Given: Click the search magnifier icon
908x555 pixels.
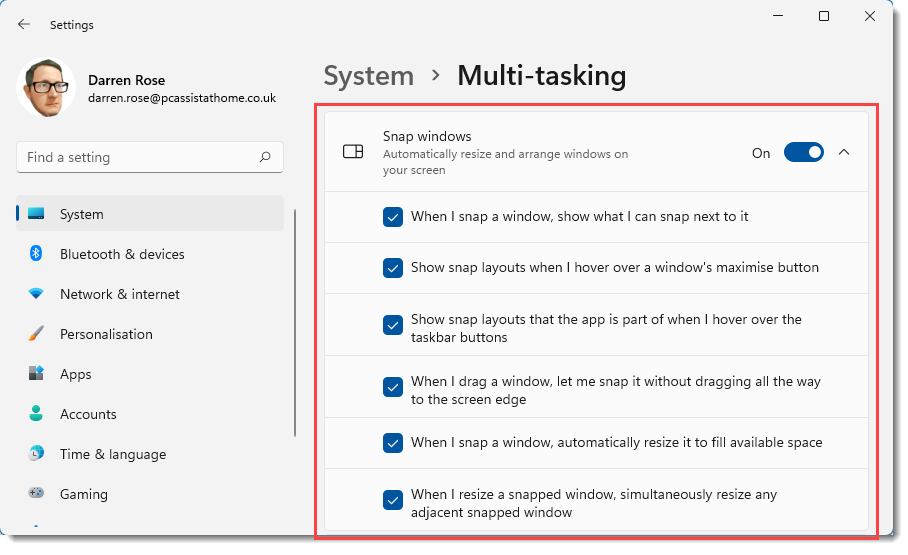Looking at the screenshot, I should pyautogui.click(x=265, y=157).
